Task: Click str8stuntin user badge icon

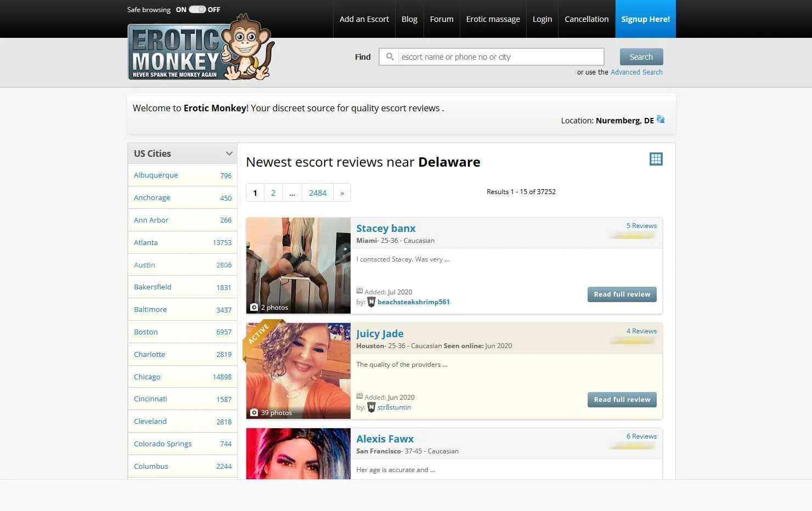Action: (x=371, y=407)
